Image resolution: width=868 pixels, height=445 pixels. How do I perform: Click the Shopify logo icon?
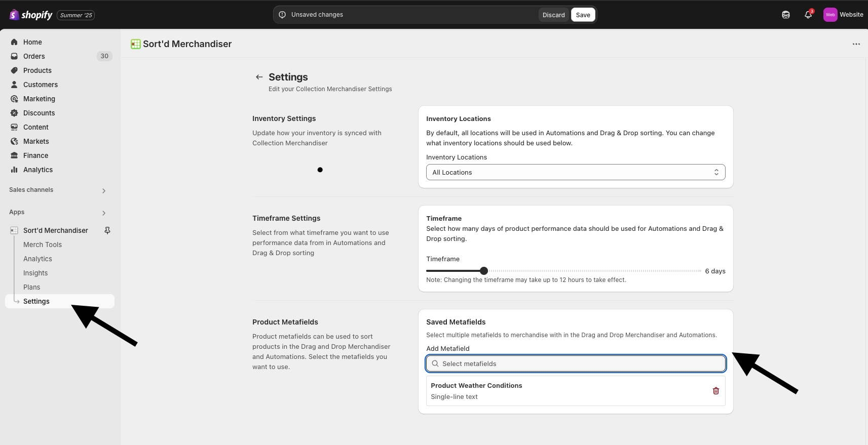14,15
